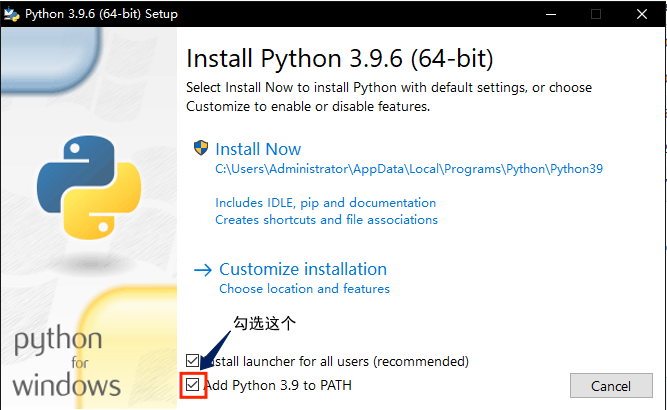667x410 pixels.
Task: Toggle the Add Python 3.9 to PATH checkbox
Action: 193,385
